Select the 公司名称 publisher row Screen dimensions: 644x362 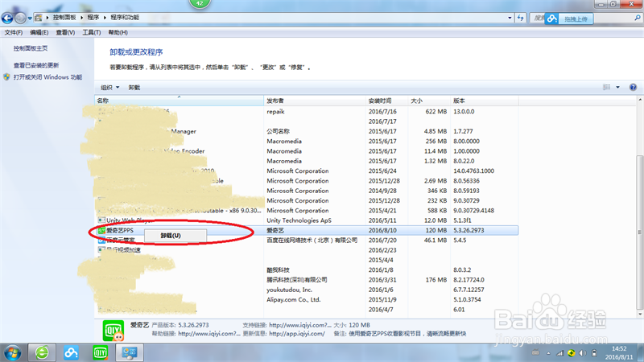pos(307,131)
